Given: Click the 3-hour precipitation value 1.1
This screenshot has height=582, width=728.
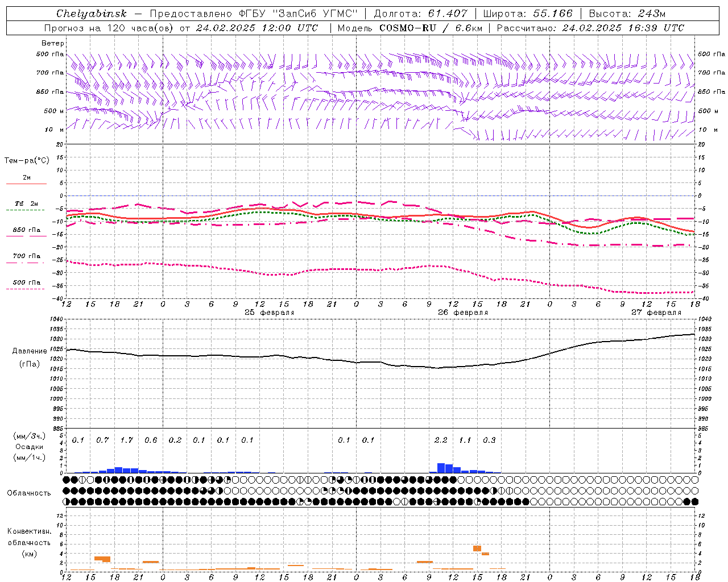Looking at the screenshot, I should (x=465, y=440).
